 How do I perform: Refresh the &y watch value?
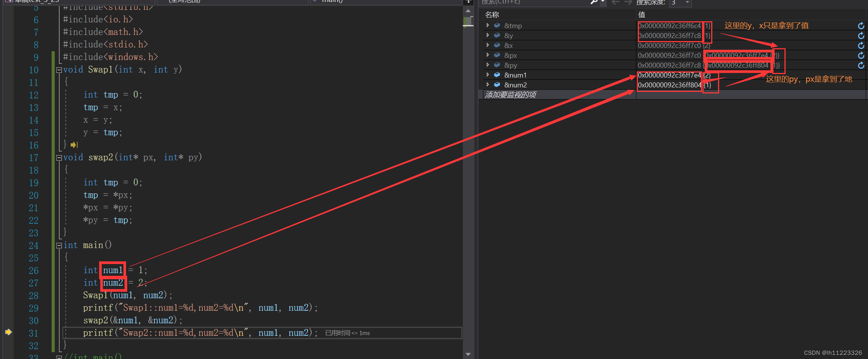tap(861, 35)
